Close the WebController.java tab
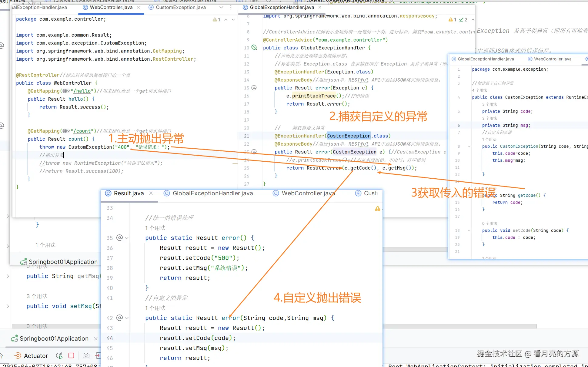The width and height of the screenshot is (588, 367). (x=139, y=7)
